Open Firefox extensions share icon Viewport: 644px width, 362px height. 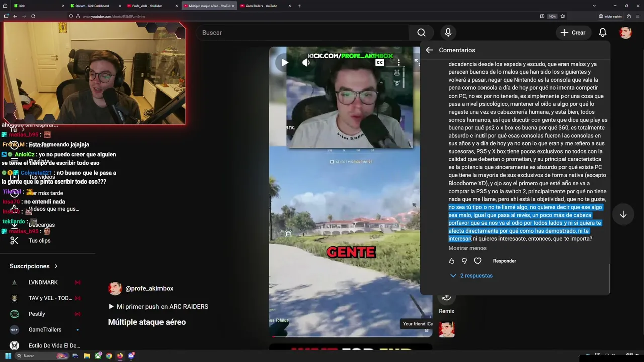coord(628,16)
